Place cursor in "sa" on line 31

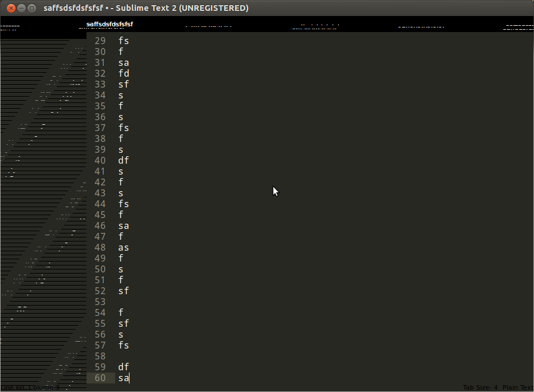pos(123,62)
